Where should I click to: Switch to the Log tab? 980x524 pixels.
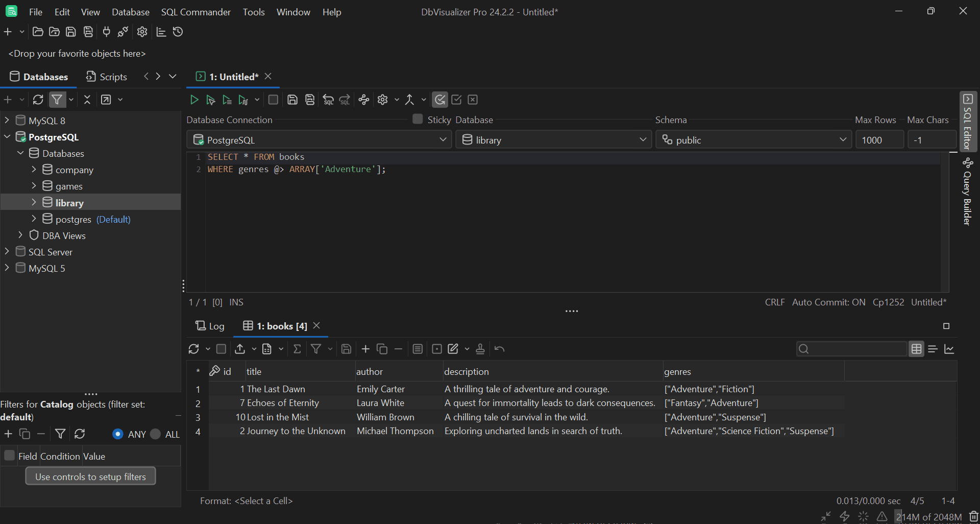point(210,325)
